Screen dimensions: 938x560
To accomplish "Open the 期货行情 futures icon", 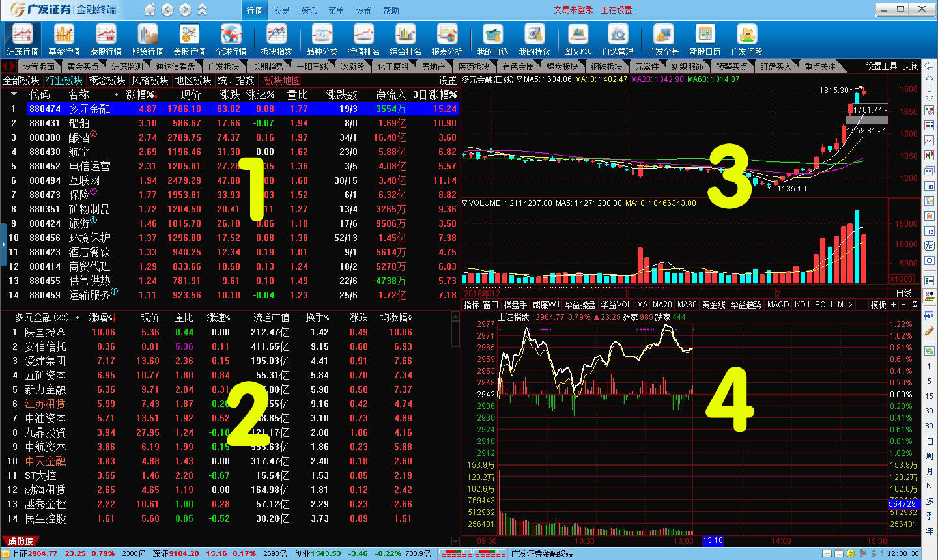I will point(147,40).
